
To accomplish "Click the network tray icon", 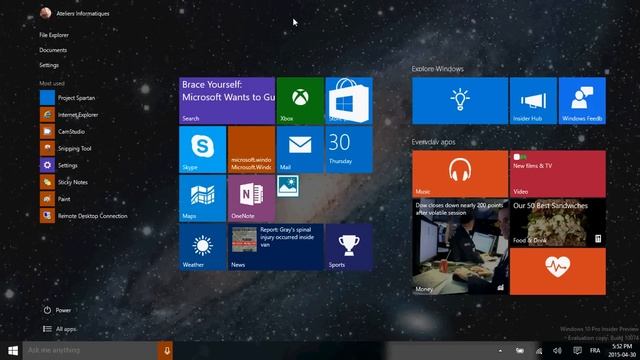I will point(539,351).
